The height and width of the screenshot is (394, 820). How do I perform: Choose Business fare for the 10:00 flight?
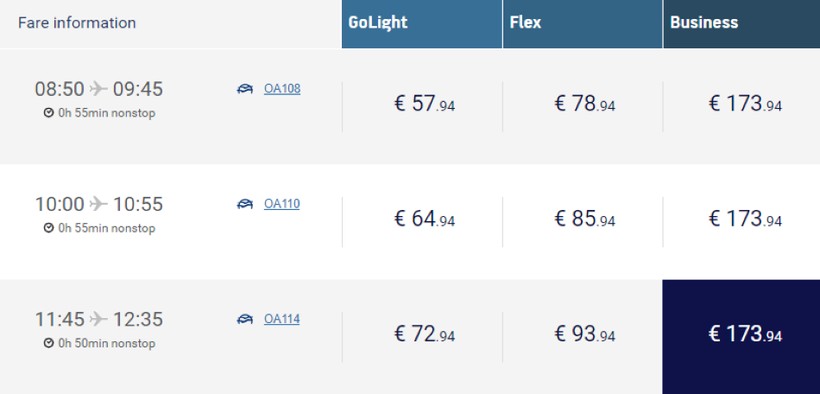[x=745, y=219]
